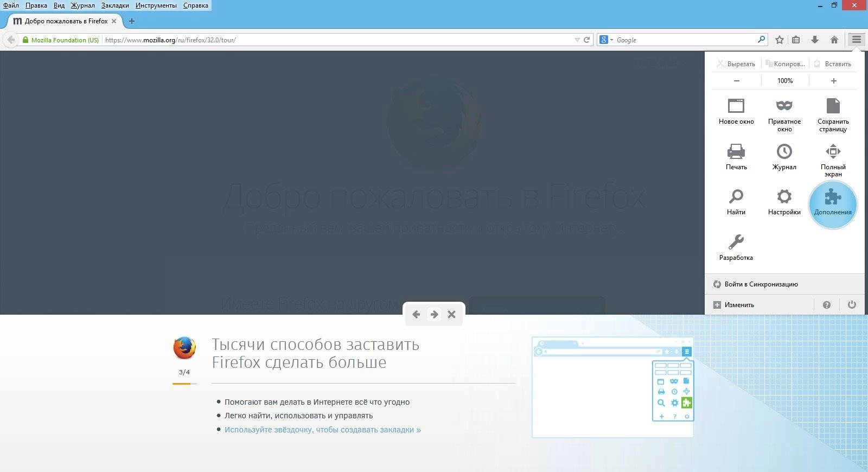Open the Инструменты menu
The width and height of the screenshot is (868, 472).
156,5
